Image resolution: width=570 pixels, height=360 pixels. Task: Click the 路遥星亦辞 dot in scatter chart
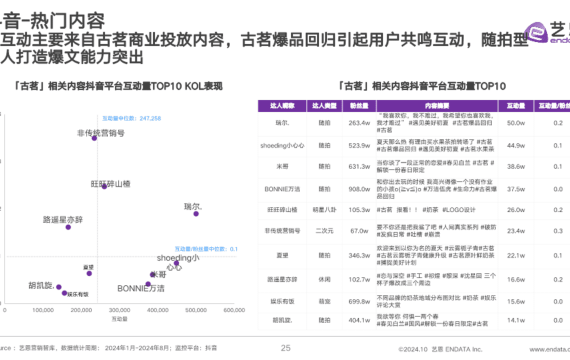tap(68, 227)
